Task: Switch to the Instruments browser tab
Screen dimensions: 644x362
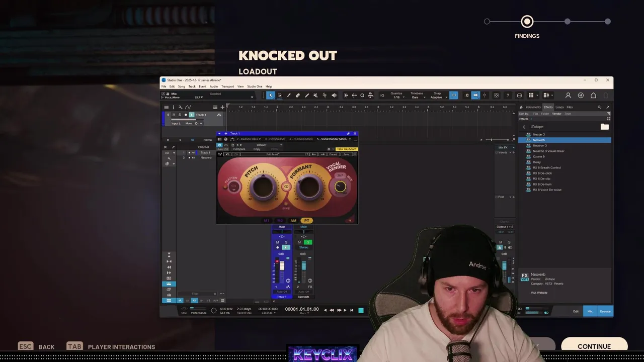Action: pyautogui.click(x=533, y=107)
